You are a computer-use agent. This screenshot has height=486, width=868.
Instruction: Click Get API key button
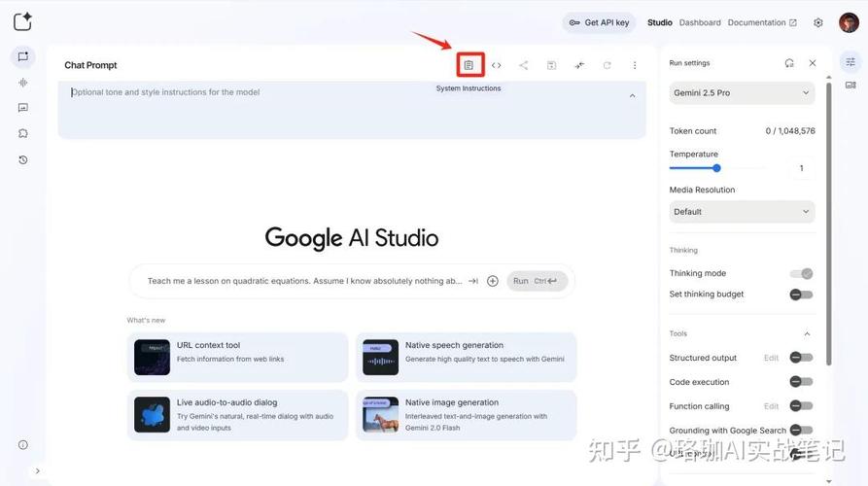tap(600, 22)
